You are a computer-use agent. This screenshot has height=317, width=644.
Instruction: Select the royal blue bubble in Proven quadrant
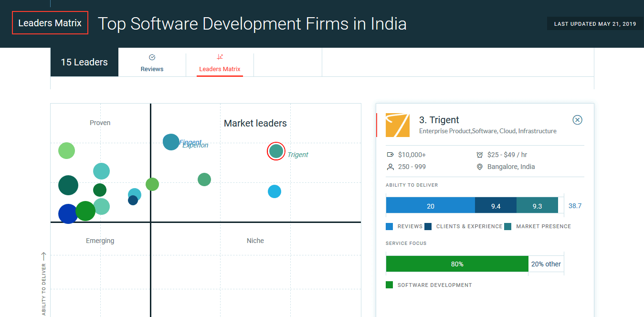68,213
